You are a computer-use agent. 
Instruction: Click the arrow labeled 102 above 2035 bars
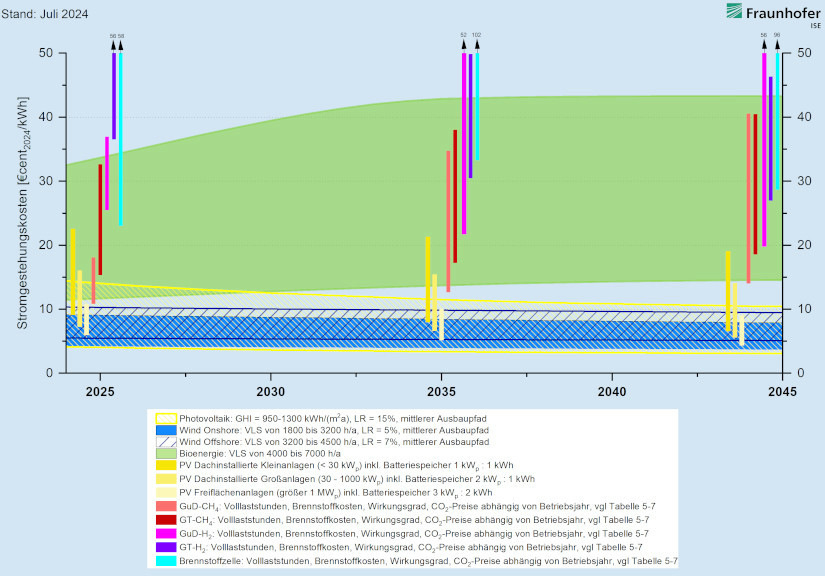pos(477,44)
